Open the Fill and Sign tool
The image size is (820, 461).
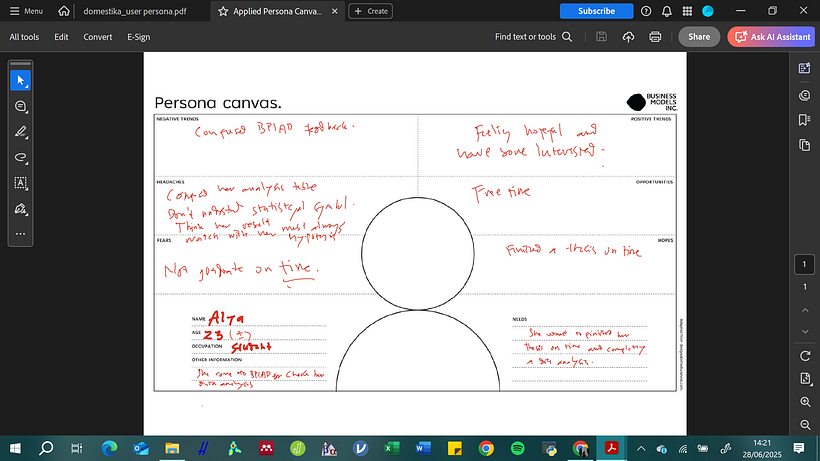tap(20, 209)
